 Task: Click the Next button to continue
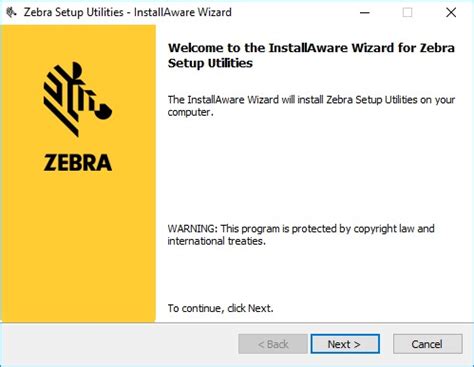[x=345, y=344]
